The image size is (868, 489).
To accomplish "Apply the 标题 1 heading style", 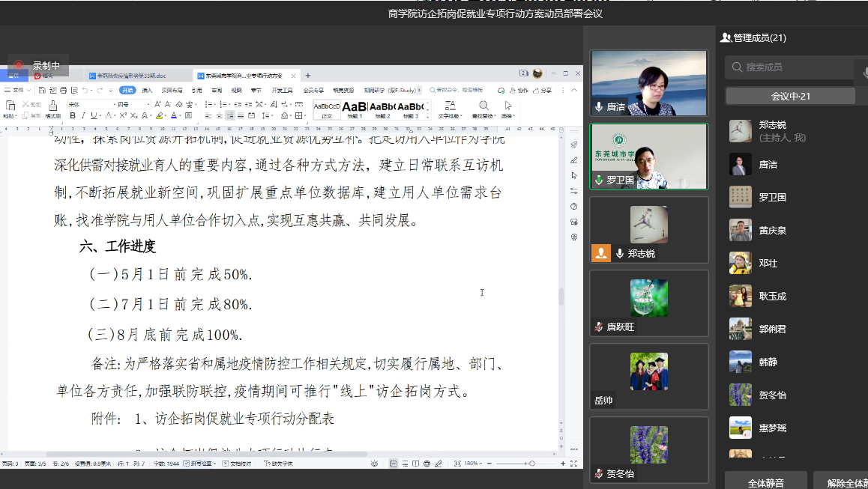I will coord(355,109).
